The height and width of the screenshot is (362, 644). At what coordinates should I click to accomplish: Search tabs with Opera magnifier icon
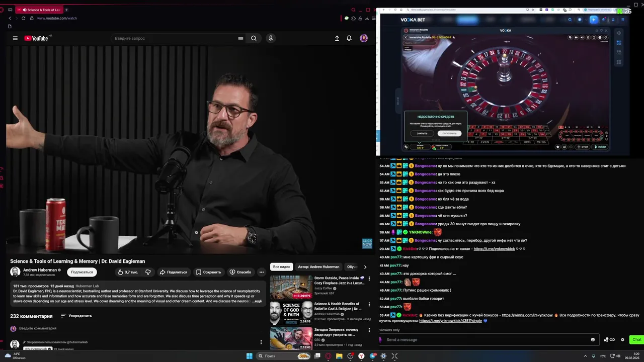(353, 10)
